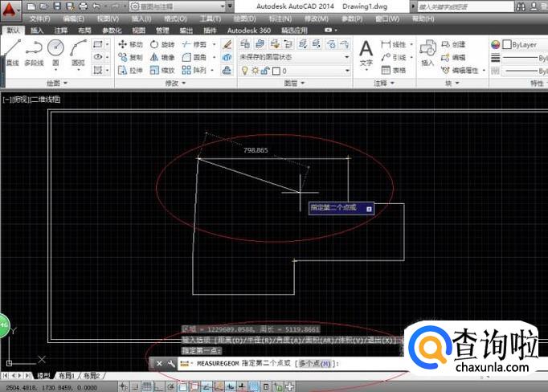Screen dimensions: 548x392
Task: Click the Insert block (插入) icon
Action: pyautogui.click(x=427, y=51)
